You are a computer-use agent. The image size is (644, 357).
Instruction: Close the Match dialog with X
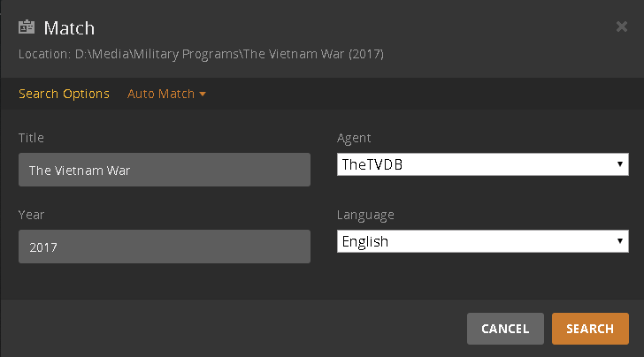tap(621, 27)
